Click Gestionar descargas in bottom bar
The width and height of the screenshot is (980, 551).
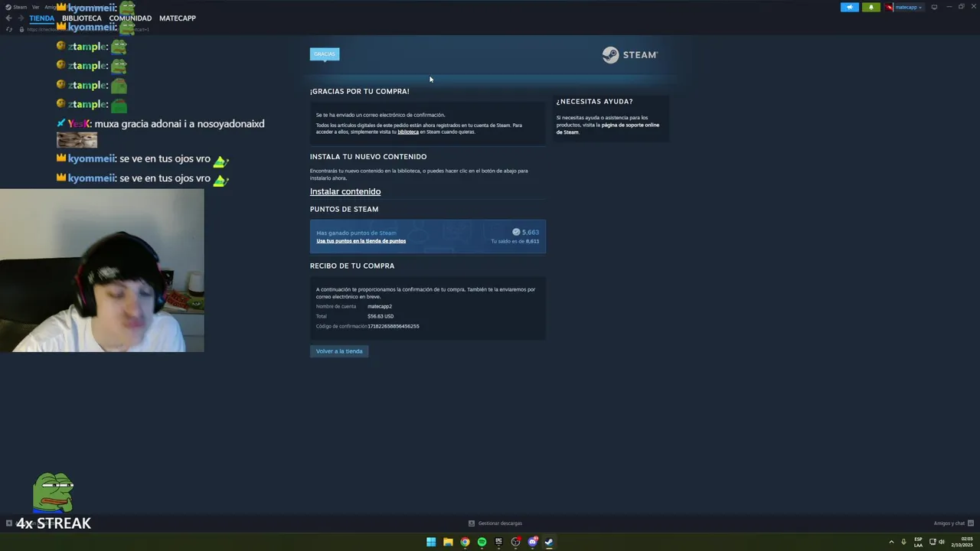500,523
